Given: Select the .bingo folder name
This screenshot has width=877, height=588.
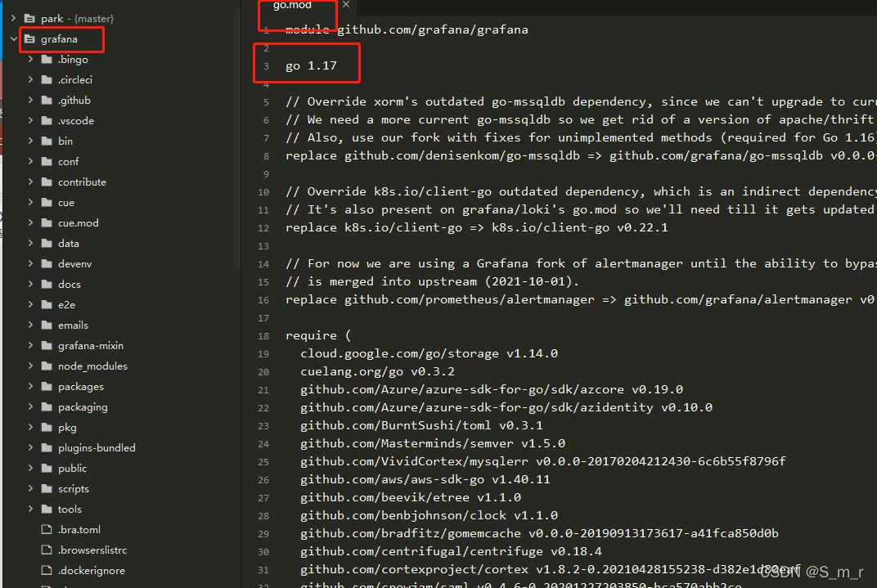Looking at the screenshot, I should click(x=73, y=59).
